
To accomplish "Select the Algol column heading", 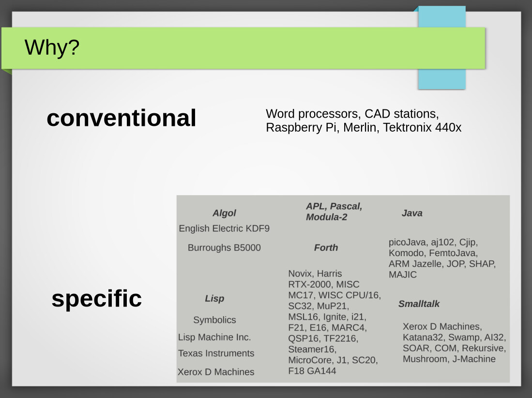I will [224, 213].
